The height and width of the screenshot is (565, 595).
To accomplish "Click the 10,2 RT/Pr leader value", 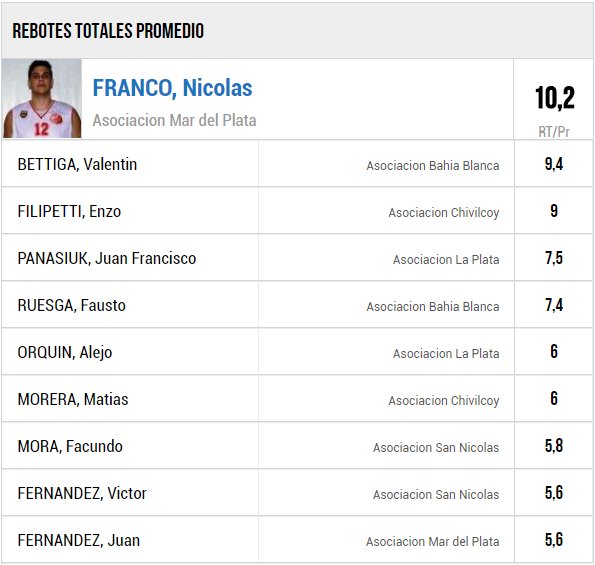I will pyautogui.click(x=554, y=98).
